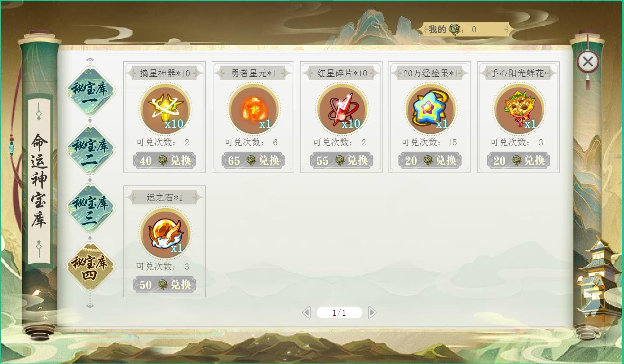
Task: Select the golden 秘宝库四 tab
Action: pos(90,267)
